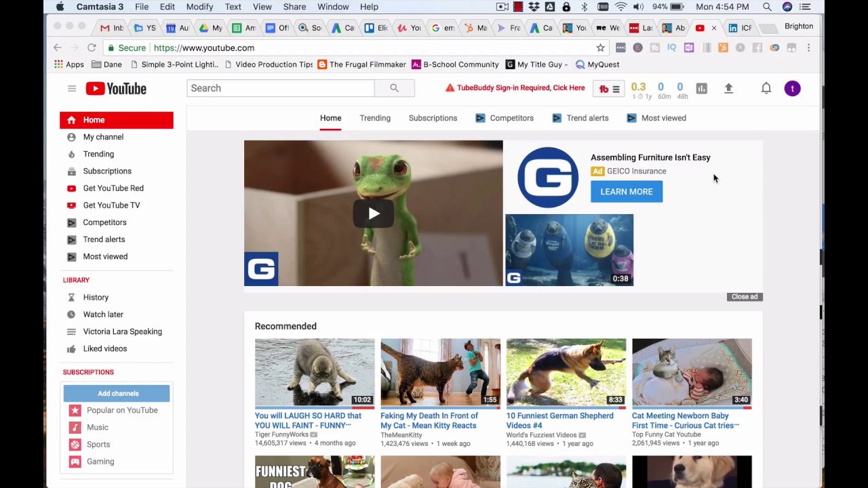The width and height of the screenshot is (868, 488).
Task: Open Chrome's three-dot menu
Action: tap(808, 47)
